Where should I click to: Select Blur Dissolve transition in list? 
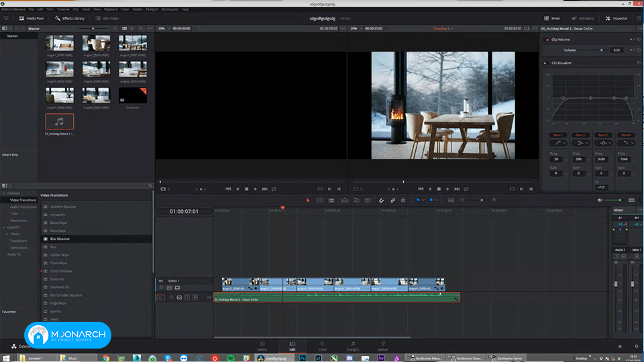click(x=97, y=239)
